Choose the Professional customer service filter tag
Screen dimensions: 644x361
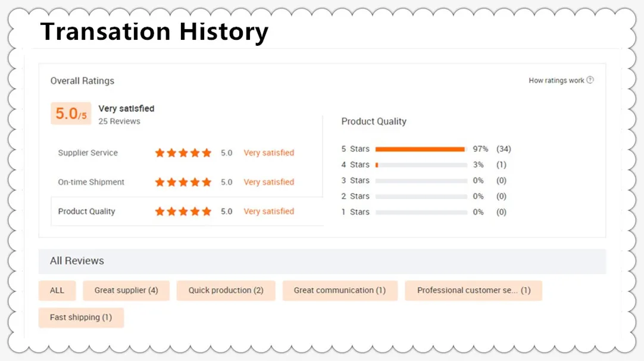pos(473,291)
